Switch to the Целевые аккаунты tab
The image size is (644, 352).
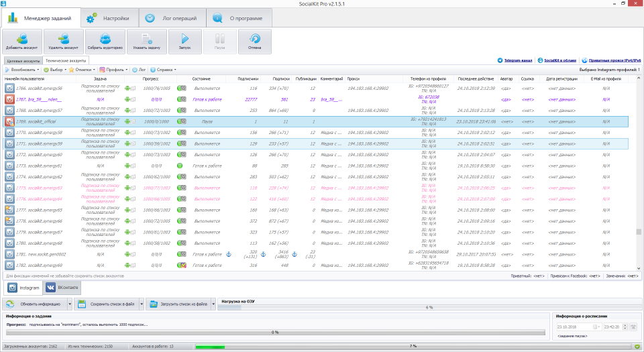pos(23,61)
